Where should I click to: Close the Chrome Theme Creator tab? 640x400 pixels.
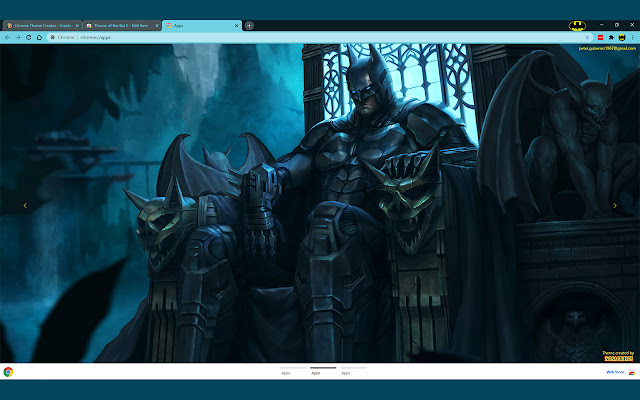[x=77, y=25]
